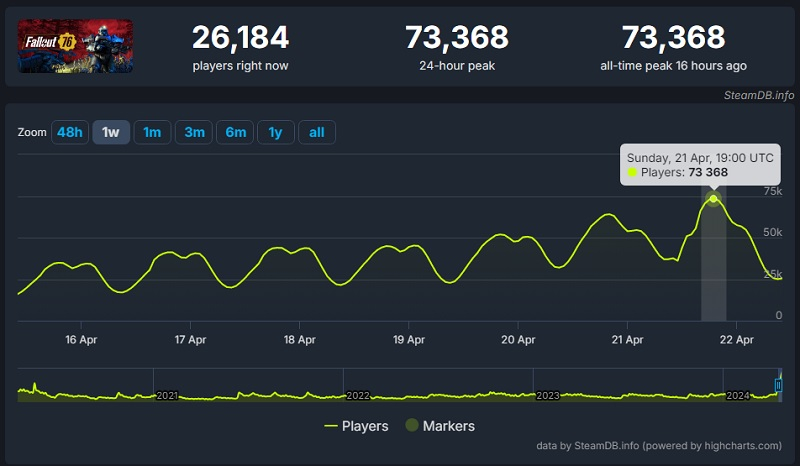Choose the 3m zoom option
This screenshot has width=800, height=466.
(193, 132)
